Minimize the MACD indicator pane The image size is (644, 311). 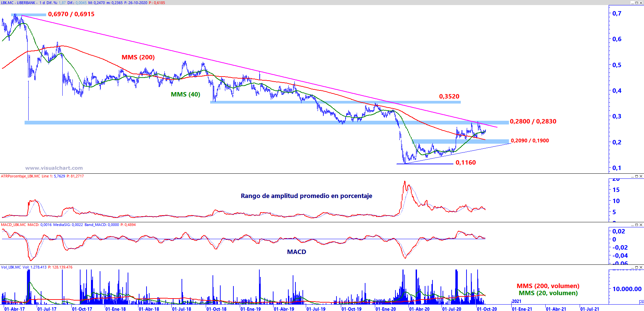tap(632, 225)
